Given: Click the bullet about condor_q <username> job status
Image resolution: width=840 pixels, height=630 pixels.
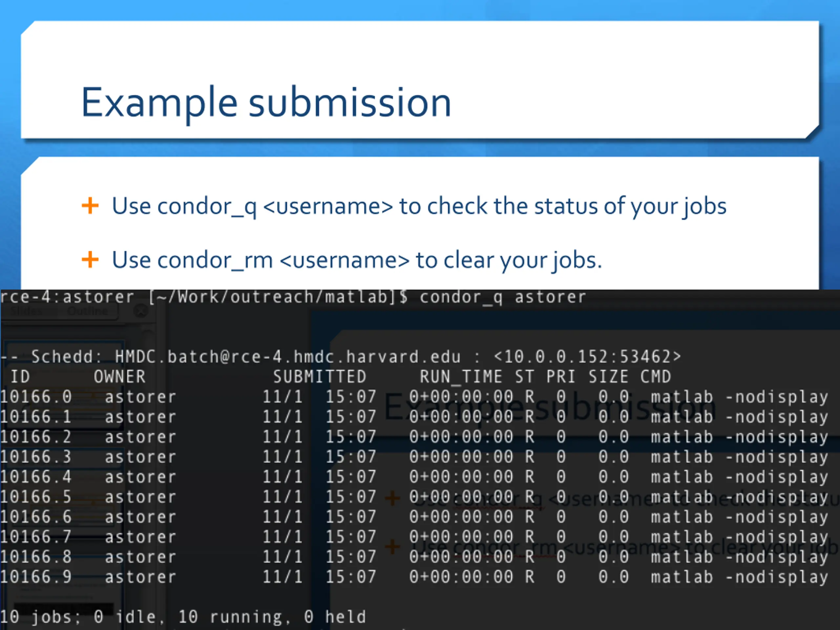Looking at the screenshot, I should [419, 207].
